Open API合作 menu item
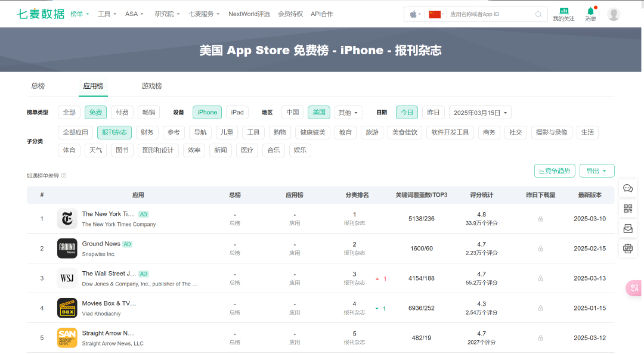 [x=322, y=14]
